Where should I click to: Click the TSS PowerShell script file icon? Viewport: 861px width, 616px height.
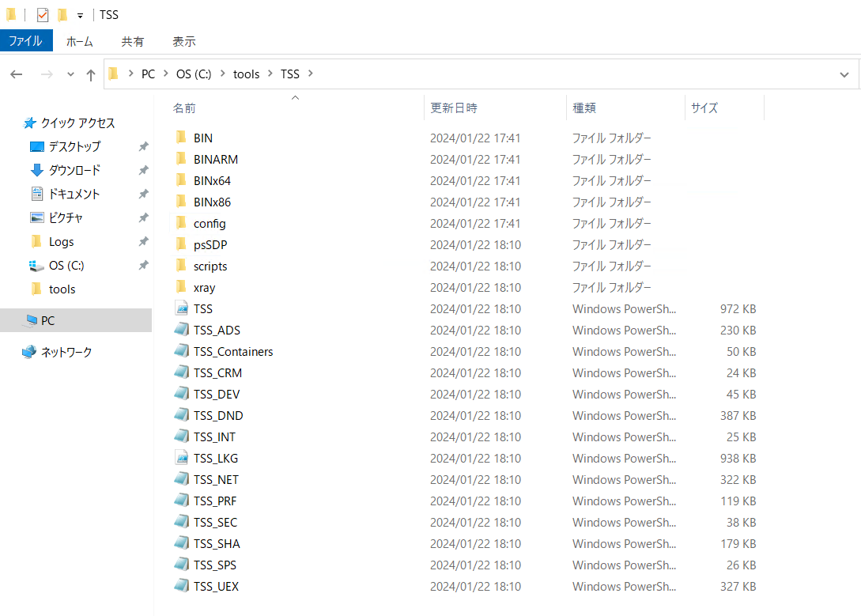point(182,309)
